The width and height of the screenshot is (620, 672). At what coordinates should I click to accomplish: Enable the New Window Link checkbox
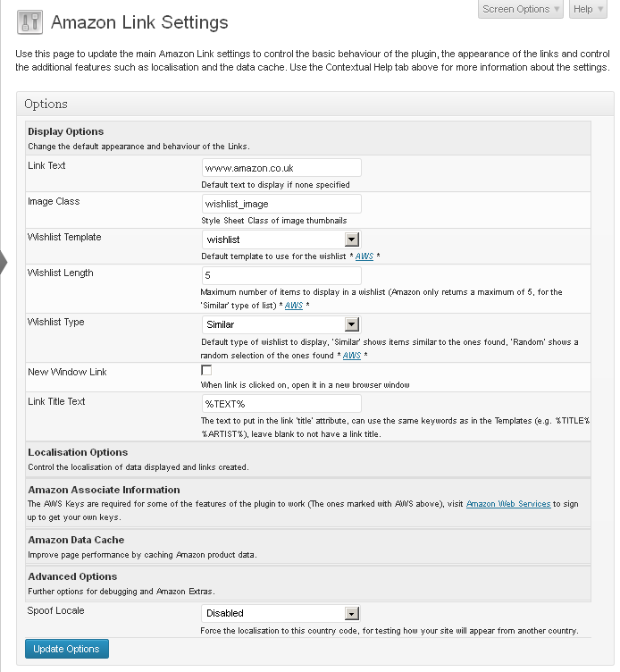(x=206, y=370)
